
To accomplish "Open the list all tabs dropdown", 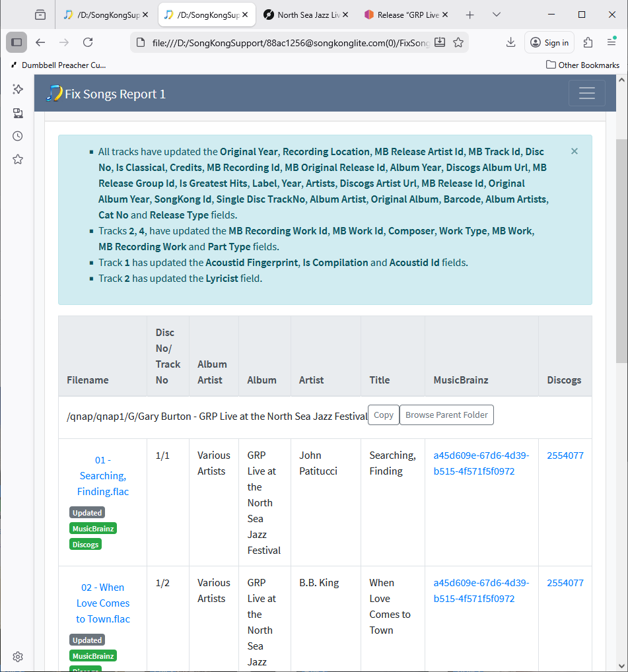I will (x=497, y=15).
